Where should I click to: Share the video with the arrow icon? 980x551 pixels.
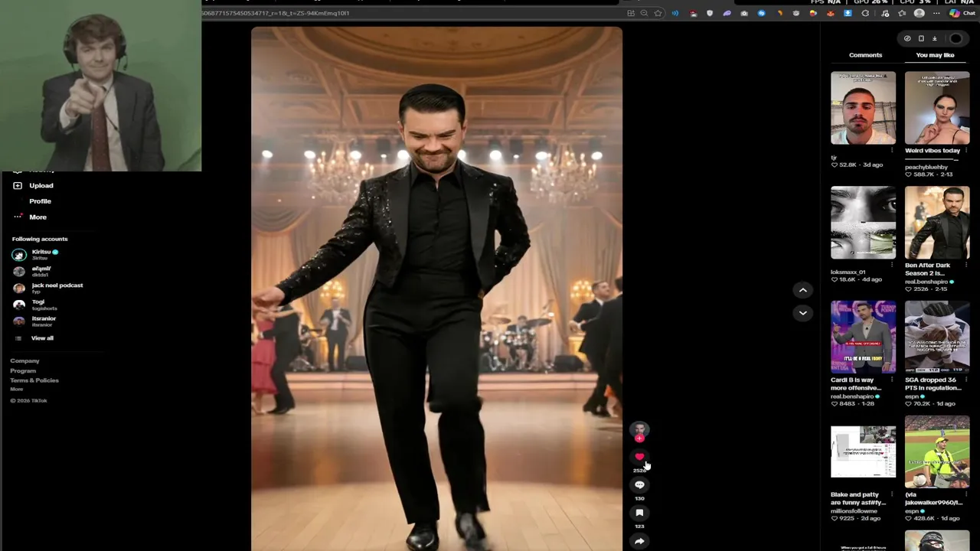tap(639, 541)
